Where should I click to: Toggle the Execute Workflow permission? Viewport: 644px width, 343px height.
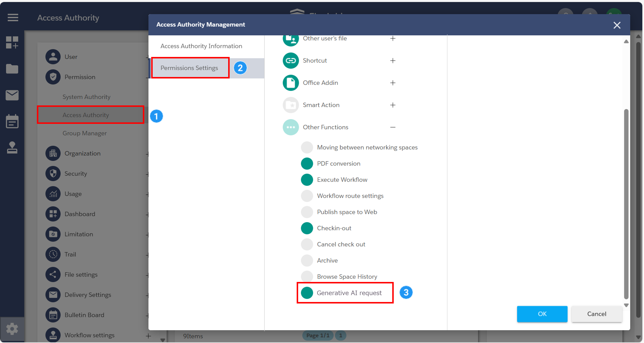[x=307, y=180]
